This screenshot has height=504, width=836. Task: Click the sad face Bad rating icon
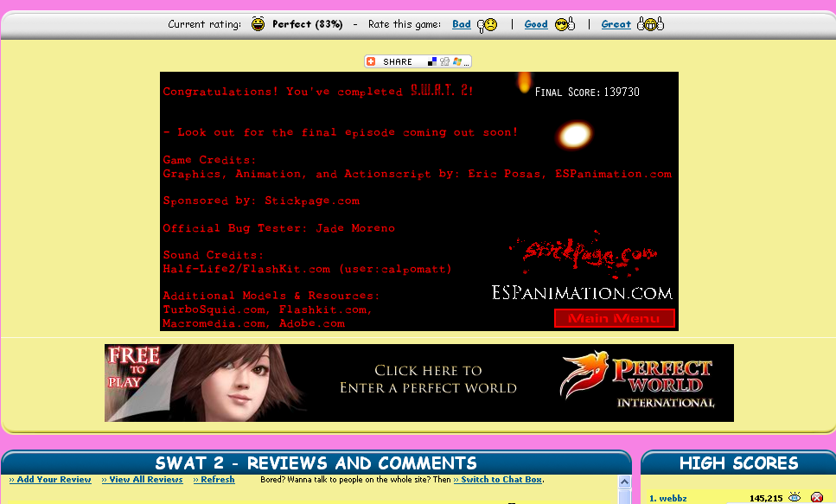click(x=488, y=24)
